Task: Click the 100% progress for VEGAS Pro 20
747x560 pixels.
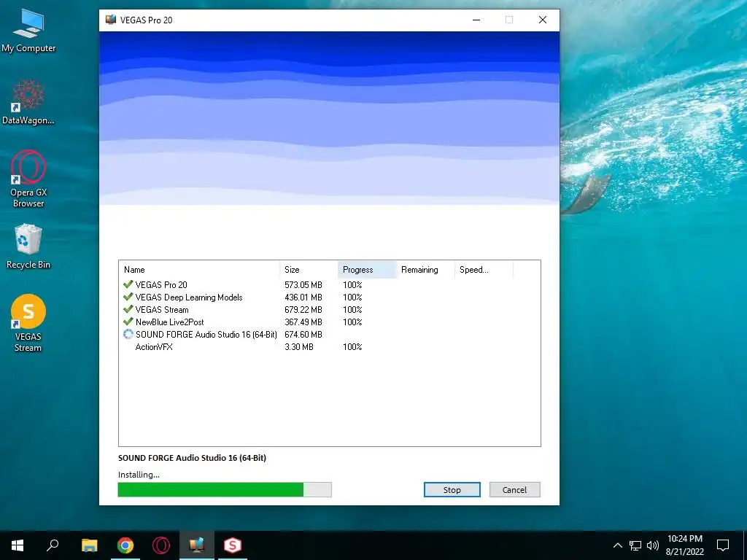Action: (352, 285)
